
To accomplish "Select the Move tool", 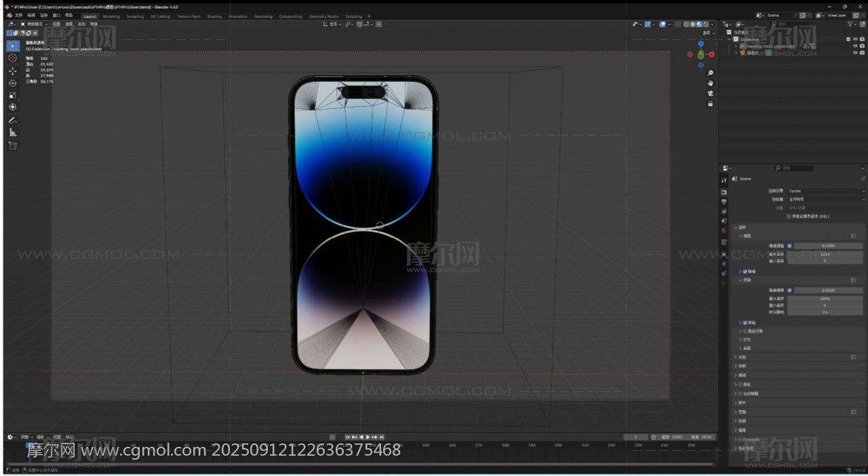I will point(13,71).
